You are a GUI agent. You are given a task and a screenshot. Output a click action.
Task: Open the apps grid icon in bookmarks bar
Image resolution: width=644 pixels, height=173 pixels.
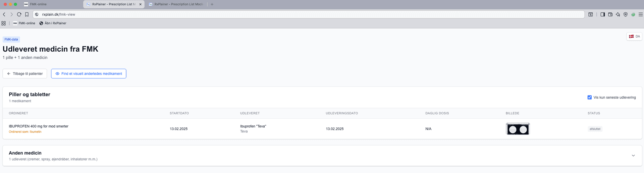click(x=4, y=23)
